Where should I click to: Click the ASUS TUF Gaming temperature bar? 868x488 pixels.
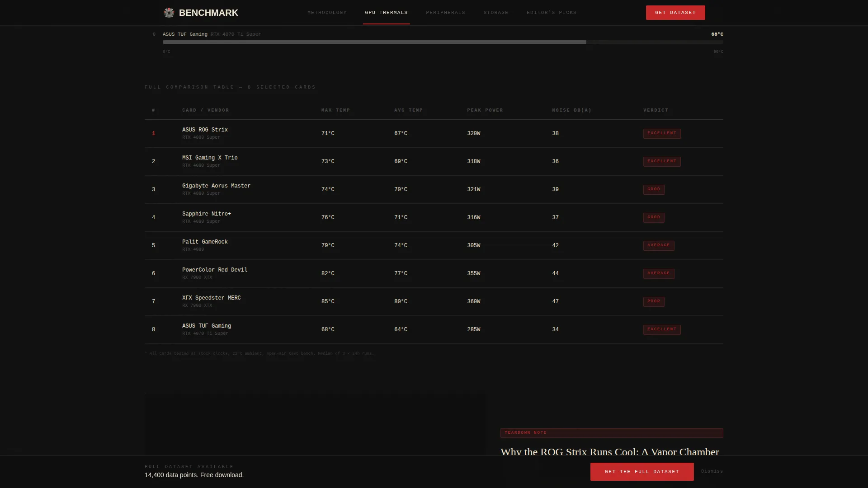click(443, 42)
